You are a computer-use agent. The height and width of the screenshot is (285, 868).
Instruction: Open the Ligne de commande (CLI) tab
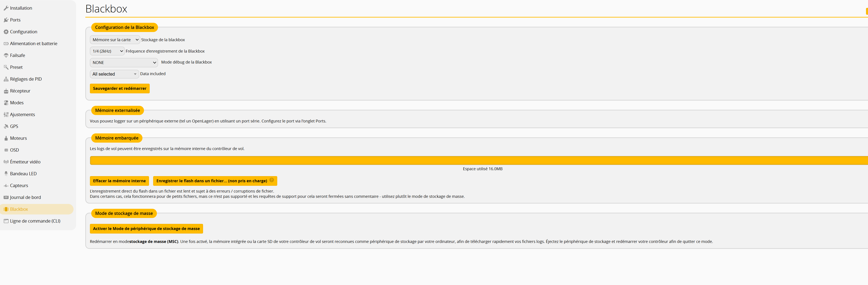pyautogui.click(x=35, y=221)
